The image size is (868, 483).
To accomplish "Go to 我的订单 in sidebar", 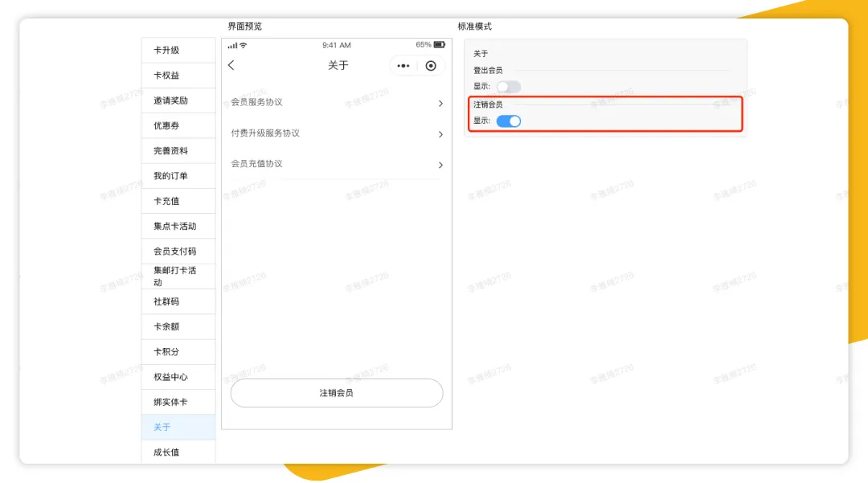I will coord(178,176).
